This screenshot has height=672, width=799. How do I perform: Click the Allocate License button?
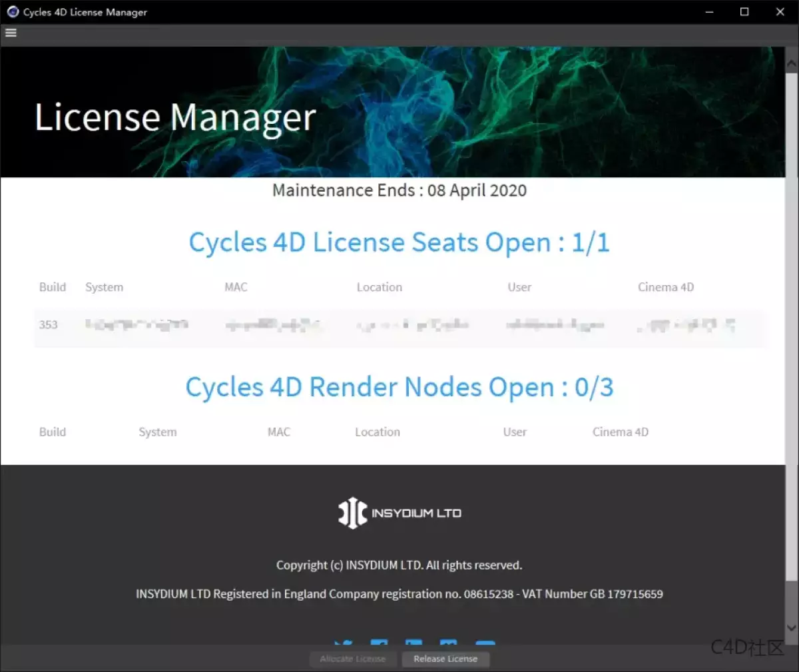pos(353,659)
